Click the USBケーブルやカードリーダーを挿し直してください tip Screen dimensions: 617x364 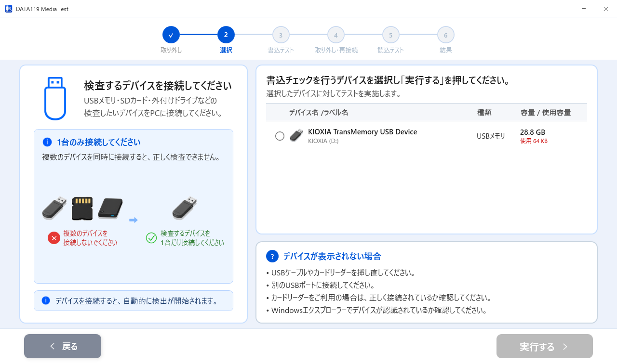click(341, 273)
